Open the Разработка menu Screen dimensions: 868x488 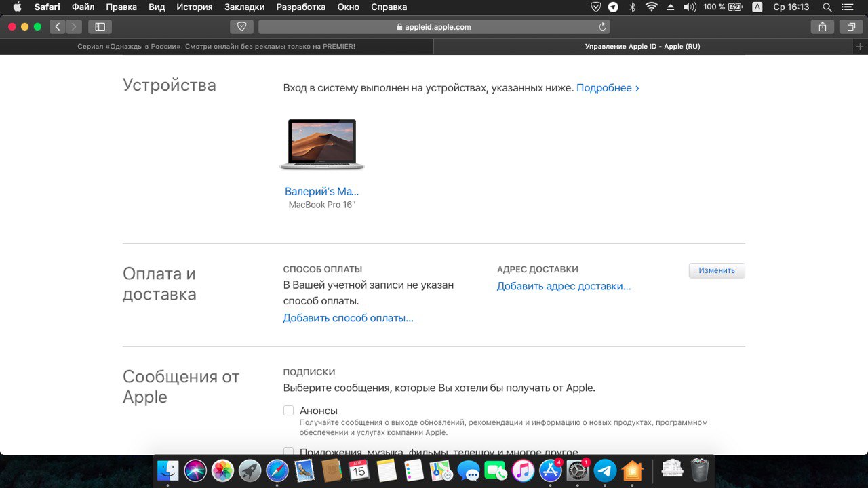click(x=301, y=7)
